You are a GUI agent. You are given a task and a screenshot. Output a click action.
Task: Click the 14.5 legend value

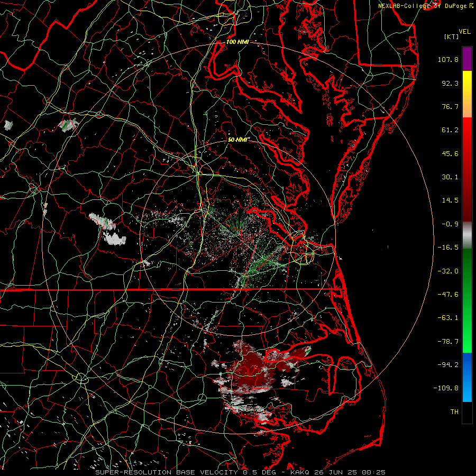coord(450,200)
